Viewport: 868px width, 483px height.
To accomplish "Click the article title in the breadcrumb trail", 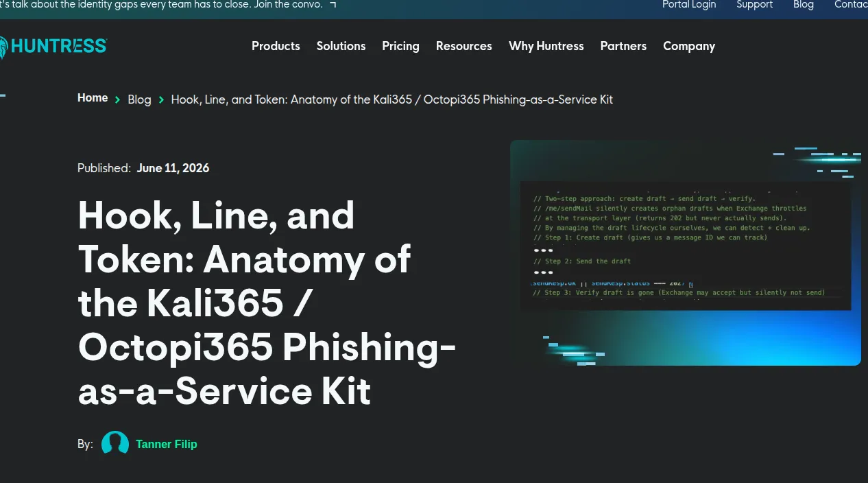I will (391, 99).
